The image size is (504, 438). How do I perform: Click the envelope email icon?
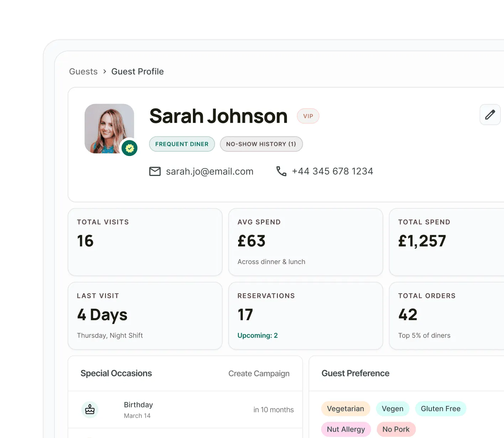click(x=155, y=172)
